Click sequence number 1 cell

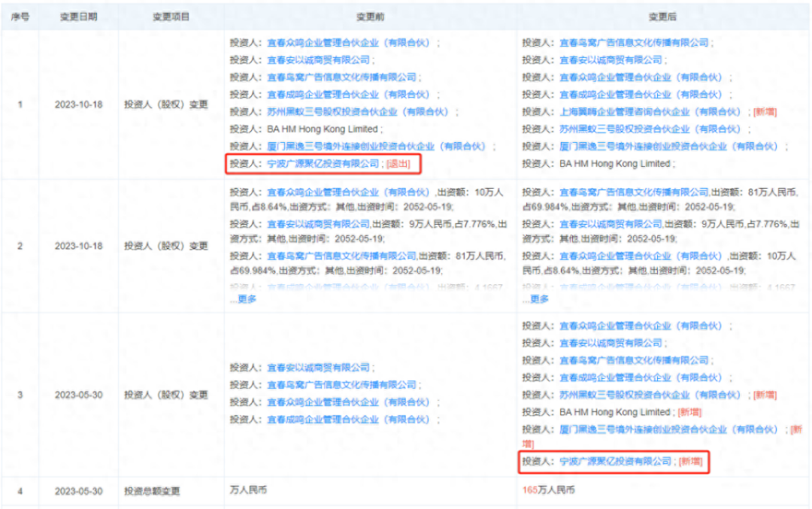point(20,105)
